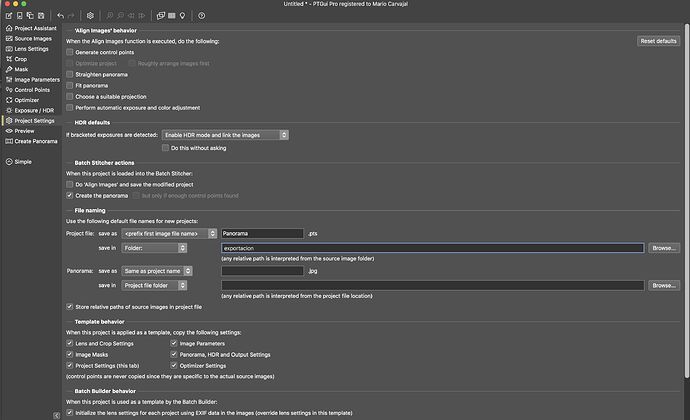The height and width of the screenshot is (420, 690).
Task: Click the New Project toolbar icon
Action: click(x=9, y=15)
